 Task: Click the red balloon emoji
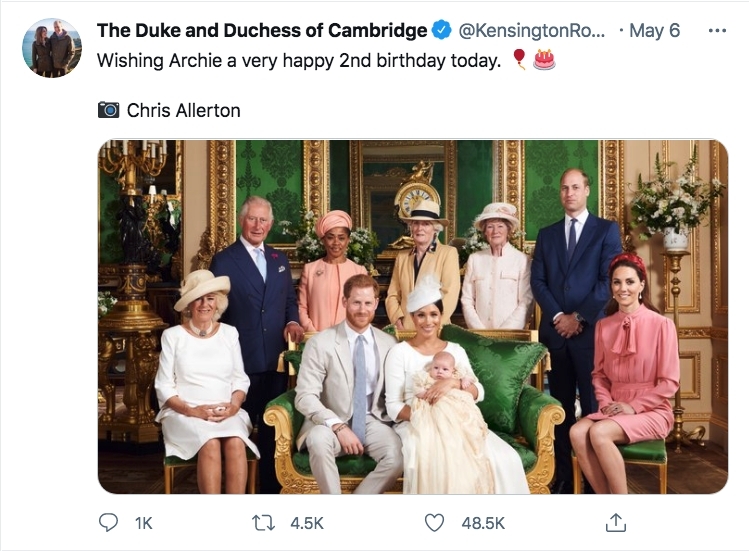pyautogui.click(x=519, y=61)
